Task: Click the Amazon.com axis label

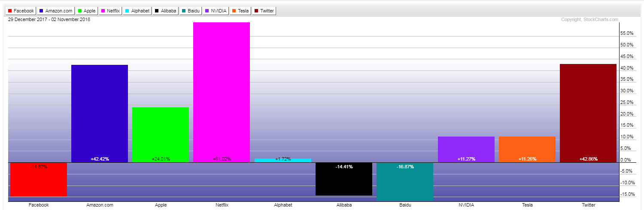Action: (x=100, y=205)
